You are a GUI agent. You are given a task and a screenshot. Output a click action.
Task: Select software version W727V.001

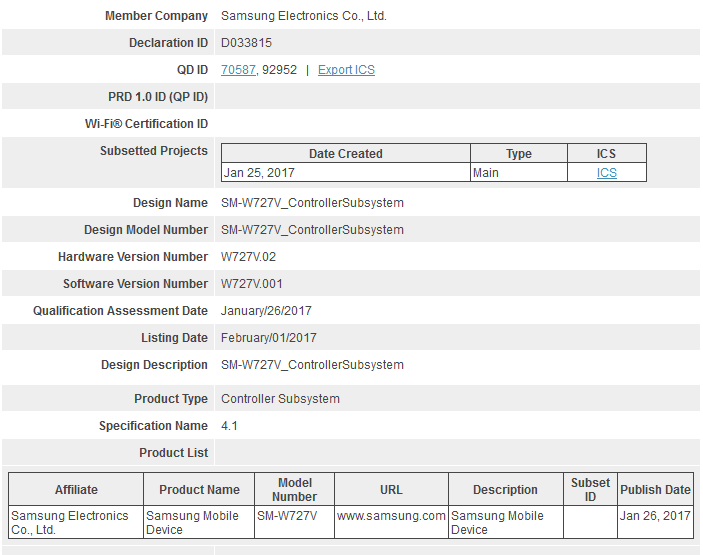tap(252, 284)
